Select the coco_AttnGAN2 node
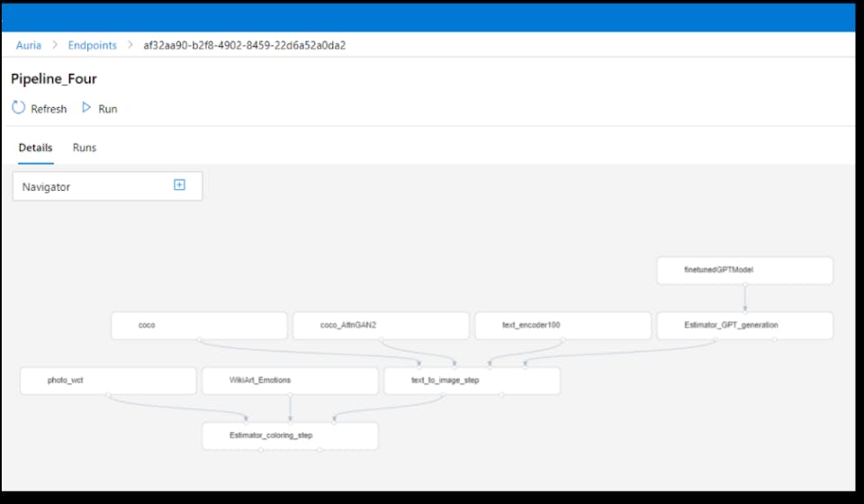The height and width of the screenshot is (504, 864). [381, 326]
